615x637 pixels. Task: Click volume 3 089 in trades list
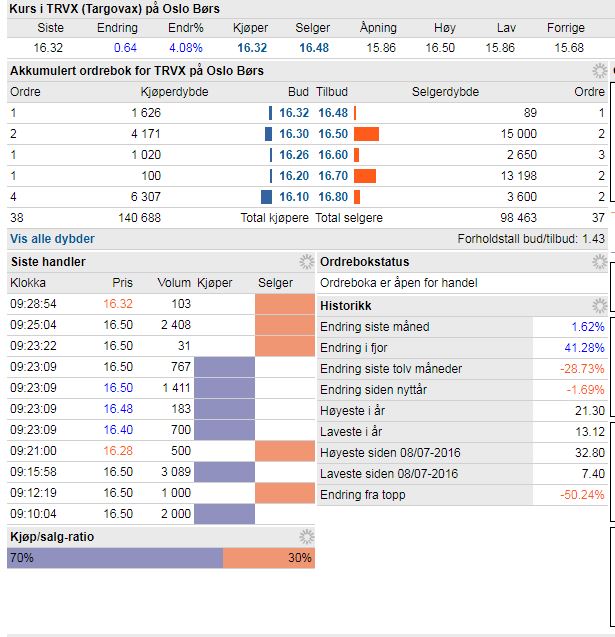(x=175, y=472)
